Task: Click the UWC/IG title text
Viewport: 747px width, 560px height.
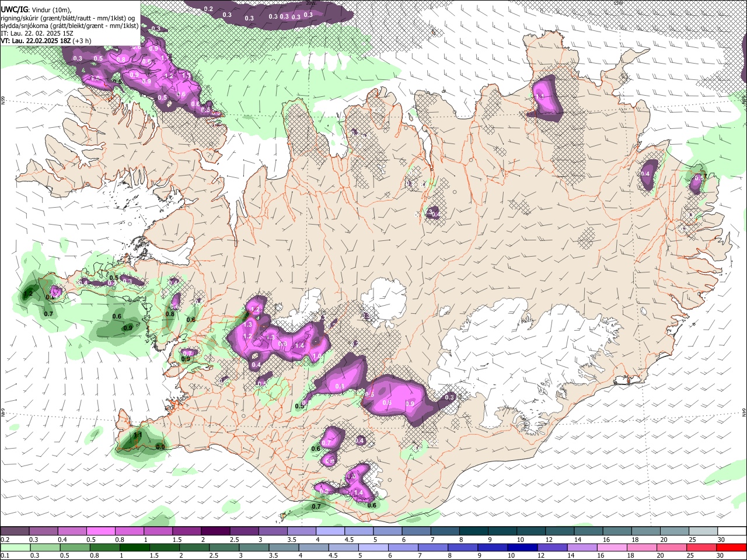Action: pyautogui.click(x=14, y=9)
